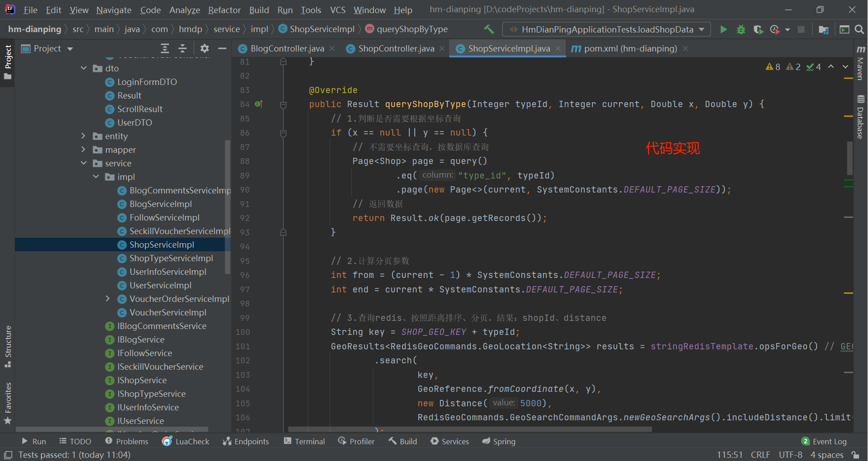Screen dimensions: 868x461
Task: Fold the if block on line 86
Action: tap(283, 133)
